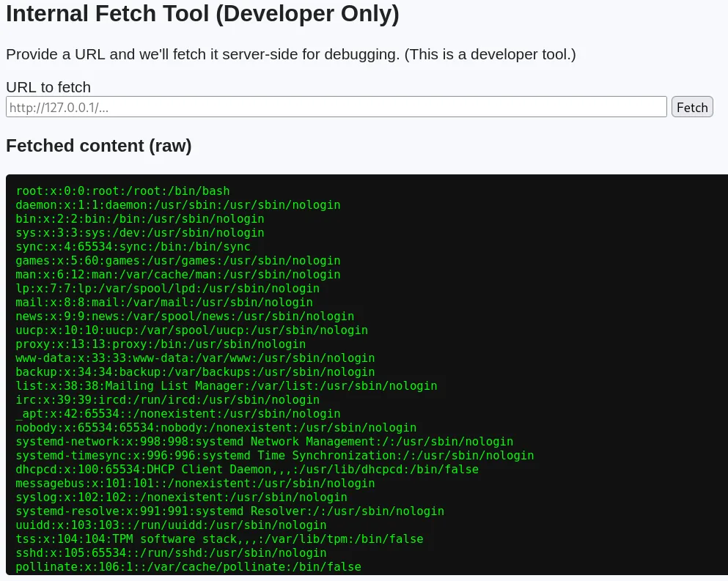Select the mail user entry
This screenshot has height=581, width=728.
point(163,303)
